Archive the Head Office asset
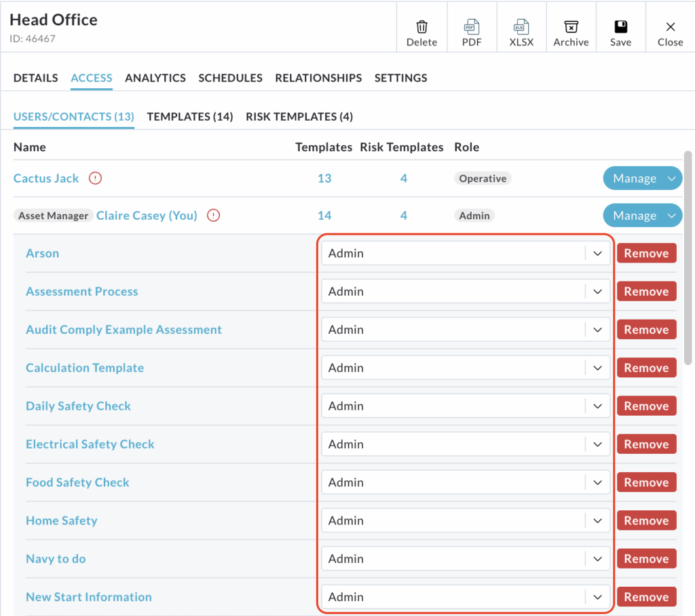 (x=571, y=27)
